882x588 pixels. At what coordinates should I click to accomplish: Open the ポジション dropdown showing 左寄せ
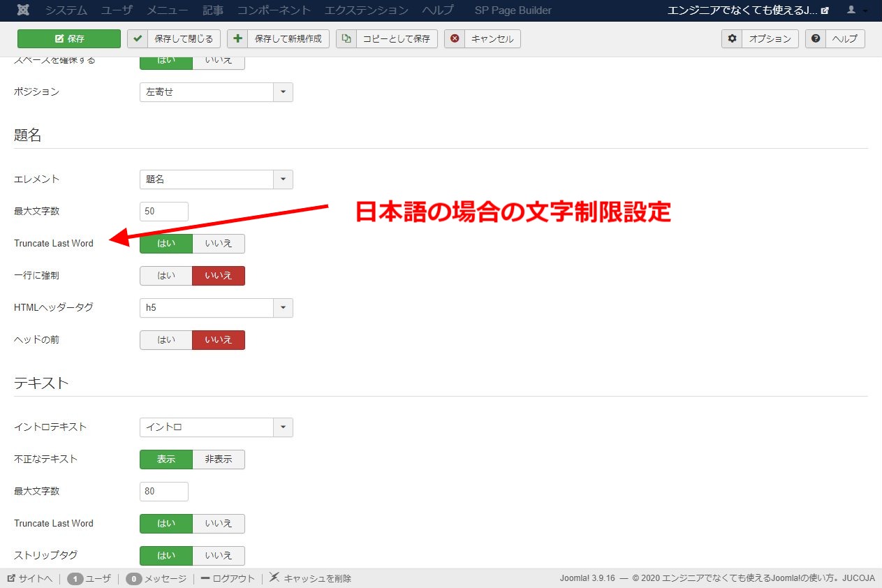[282, 91]
